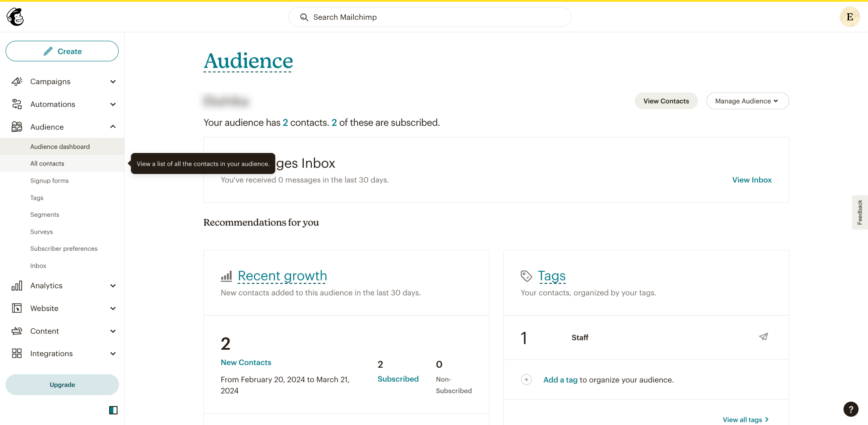This screenshot has width=868, height=425.
Task: Click the Add a tag link
Action: [x=560, y=380]
